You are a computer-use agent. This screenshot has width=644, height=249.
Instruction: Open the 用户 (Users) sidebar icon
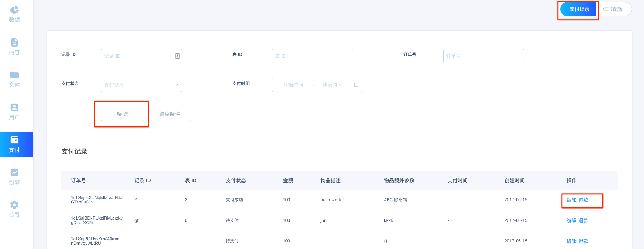(x=14, y=108)
